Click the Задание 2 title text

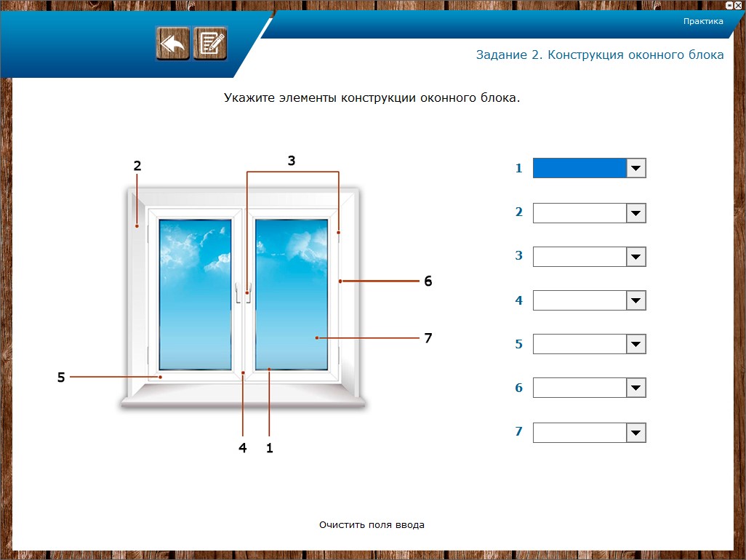(x=600, y=55)
